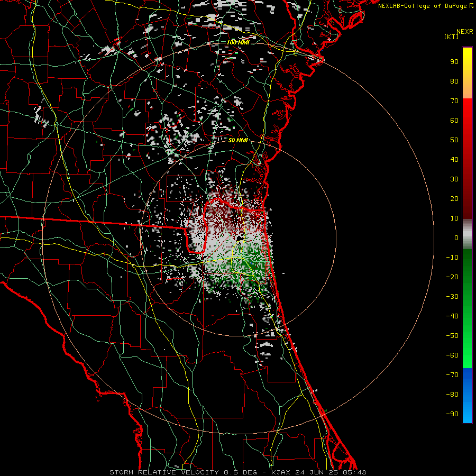Click the KT units label above the scale
The width and height of the screenshot is (476, 476).
[452, 36]
